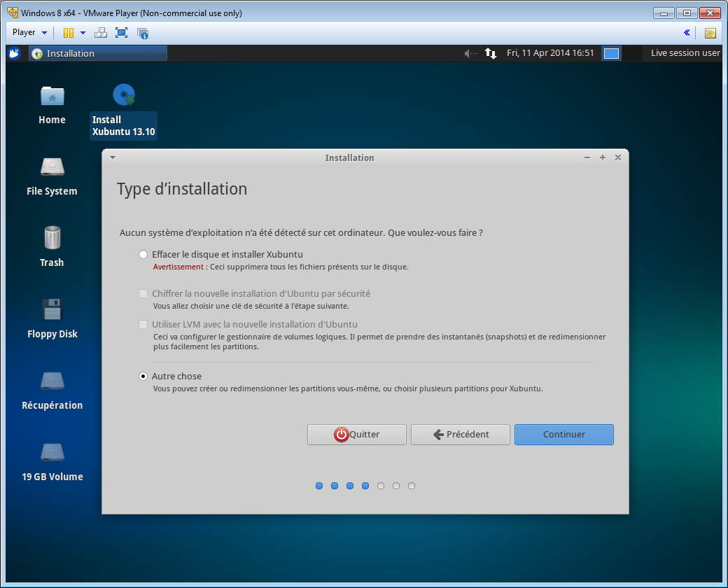The height and width of the screenshot is (588, 728).
Task: Click the Continuer button
Action: point(563,434)
